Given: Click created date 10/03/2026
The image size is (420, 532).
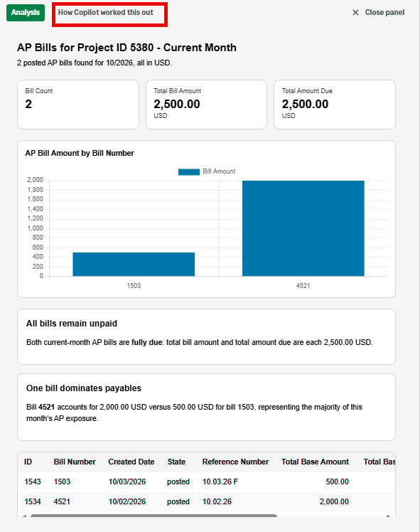Looking at the screenshot, I should click(127, 482).
